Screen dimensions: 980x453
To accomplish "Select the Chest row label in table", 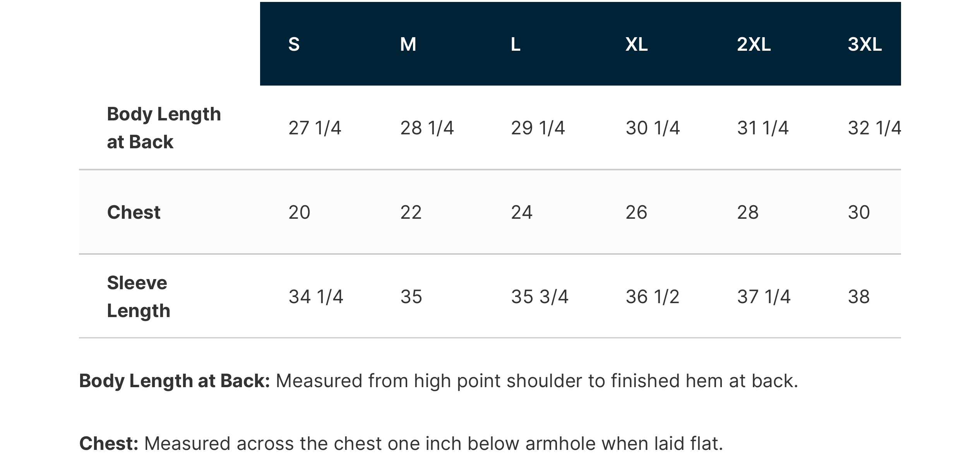I will [134, 212].
